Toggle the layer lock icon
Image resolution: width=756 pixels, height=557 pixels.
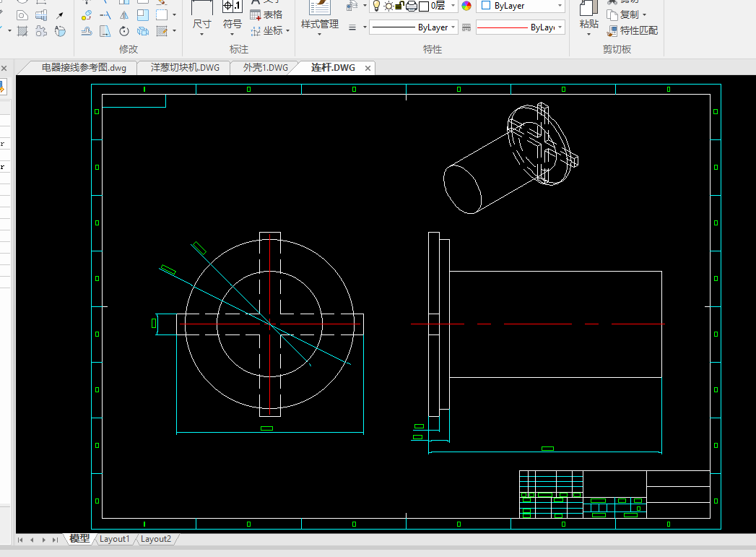(400, 6)
